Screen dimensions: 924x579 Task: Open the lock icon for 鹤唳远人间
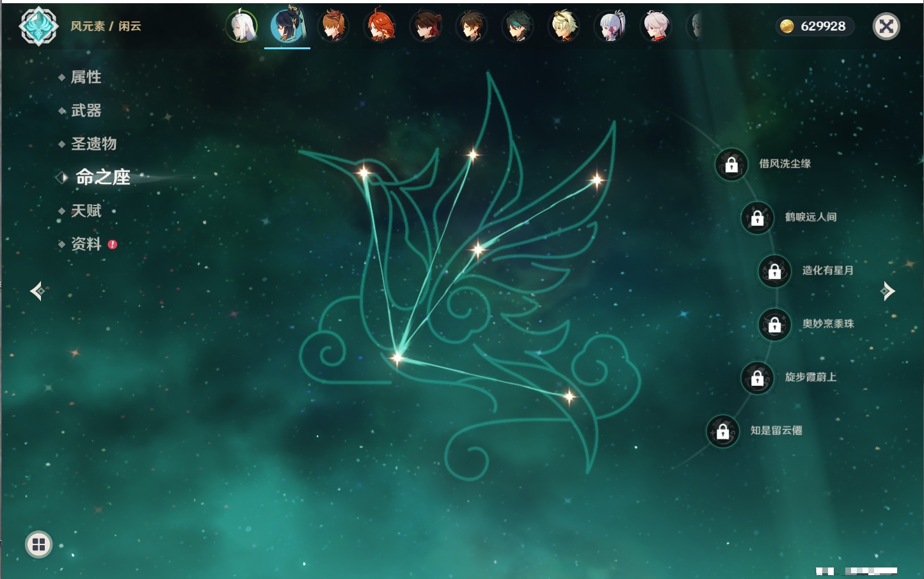tap(758, 218)
